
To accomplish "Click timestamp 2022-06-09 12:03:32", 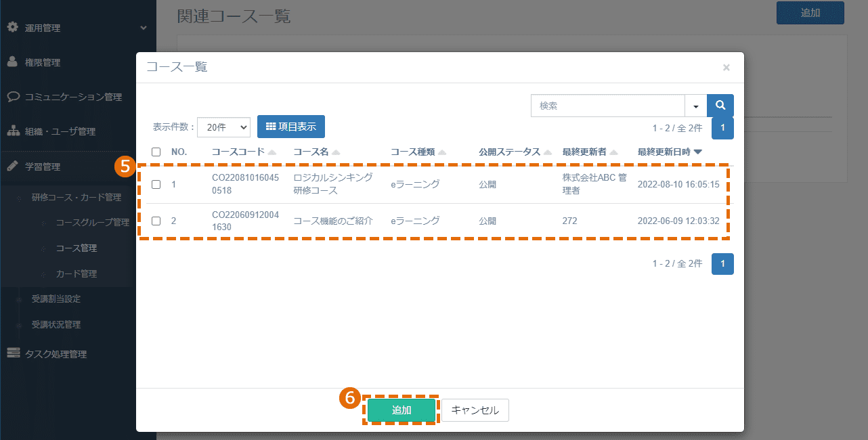I will pos(678,221).
